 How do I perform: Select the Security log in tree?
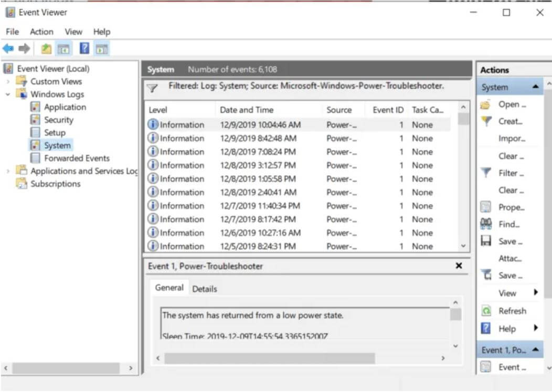tap(58, 120)
